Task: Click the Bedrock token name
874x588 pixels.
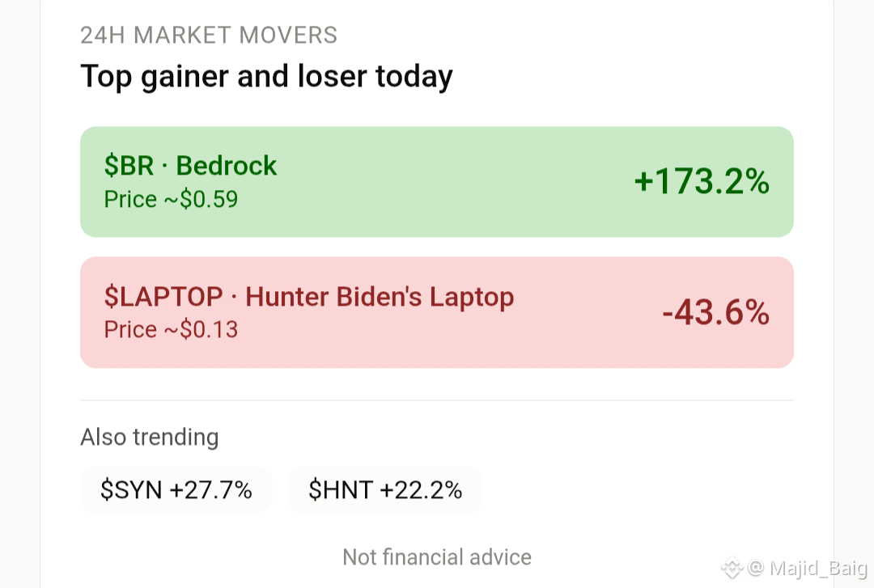Action: 227,166
